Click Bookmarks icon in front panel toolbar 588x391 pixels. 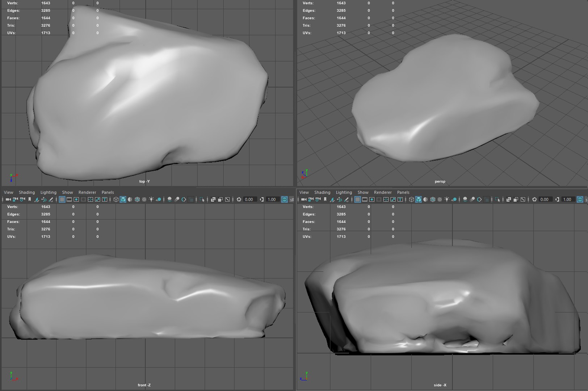click(x=30, y=199)
